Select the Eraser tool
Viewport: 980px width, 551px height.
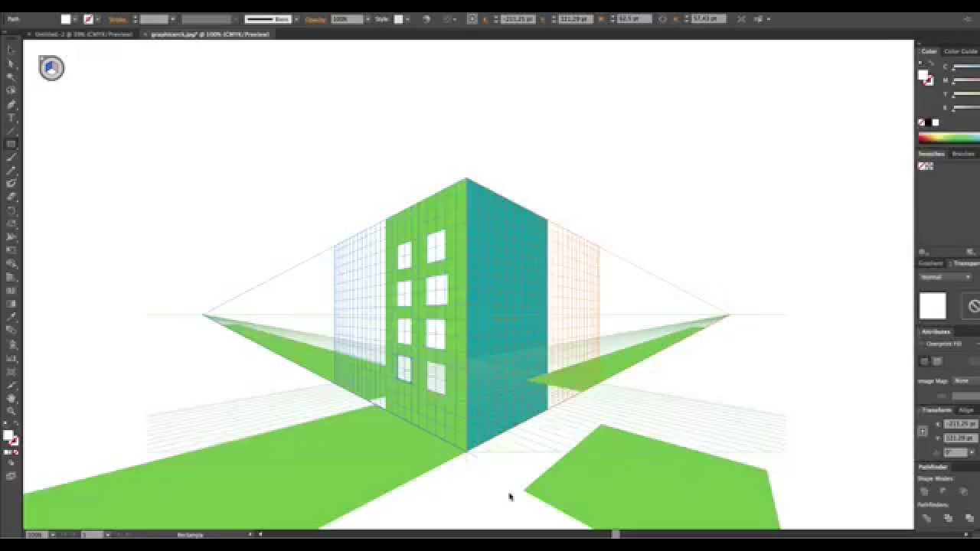[x=11, y=197]
